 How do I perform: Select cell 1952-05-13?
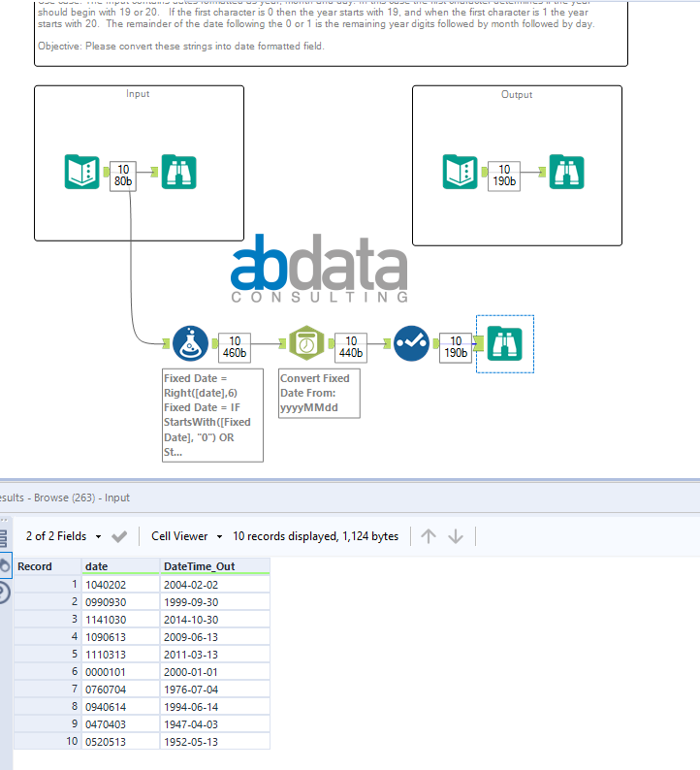coord(215,742)
